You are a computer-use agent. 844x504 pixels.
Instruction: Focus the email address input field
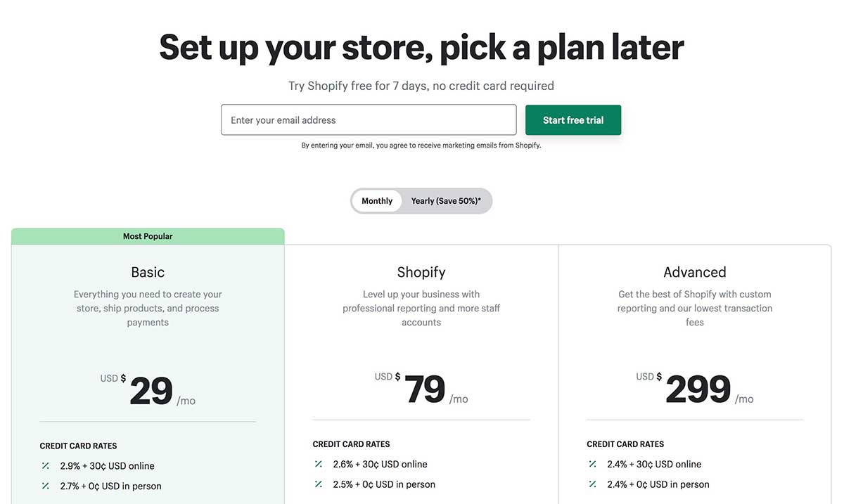click(369, 120)
